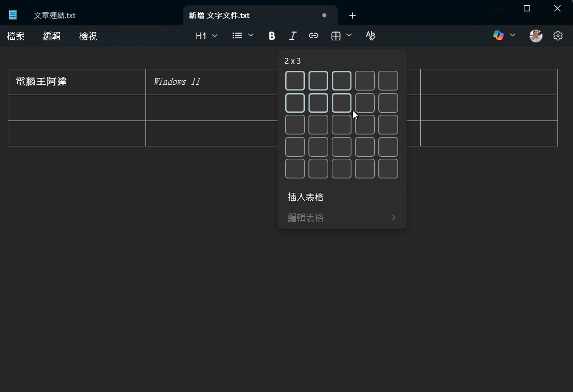Select the top-left cell of table picker
573x392 pixels.
tap(295, 81)
